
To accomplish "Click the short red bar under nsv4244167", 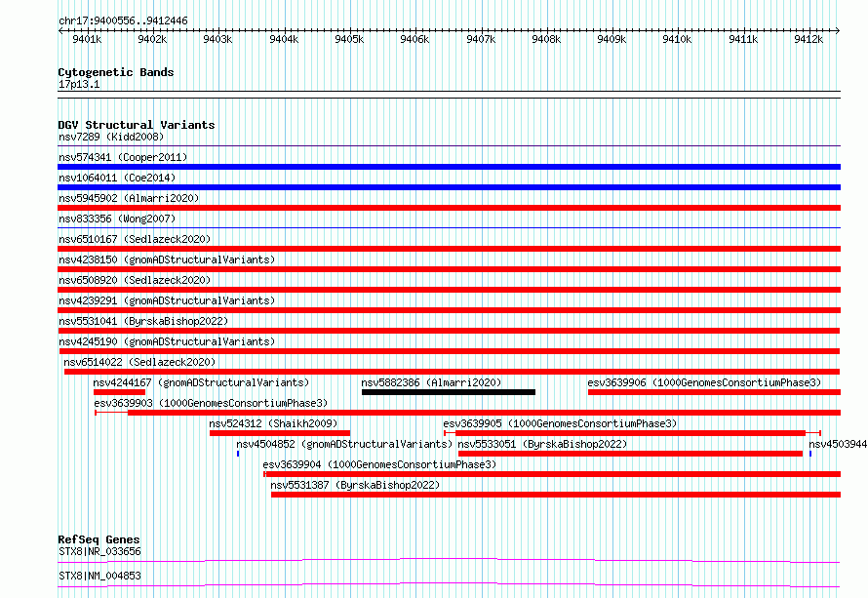I will [120, 392].
